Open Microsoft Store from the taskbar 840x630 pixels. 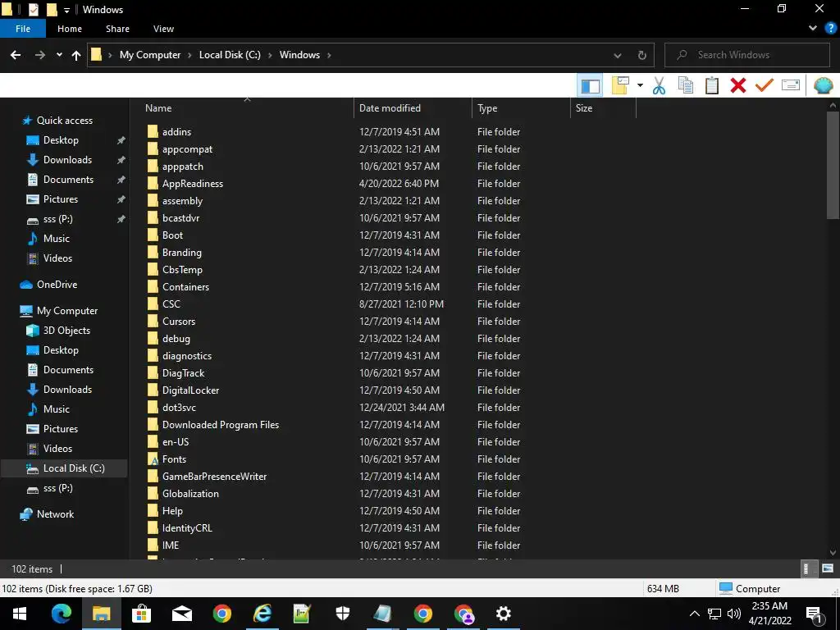[141, 614]
